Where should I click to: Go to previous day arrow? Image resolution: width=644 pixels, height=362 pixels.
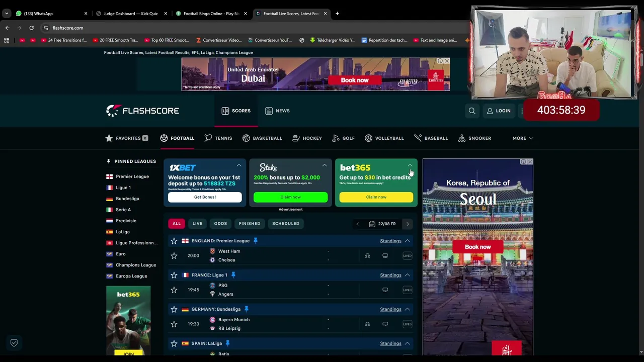pyautogui.click(x=358, y=224)
